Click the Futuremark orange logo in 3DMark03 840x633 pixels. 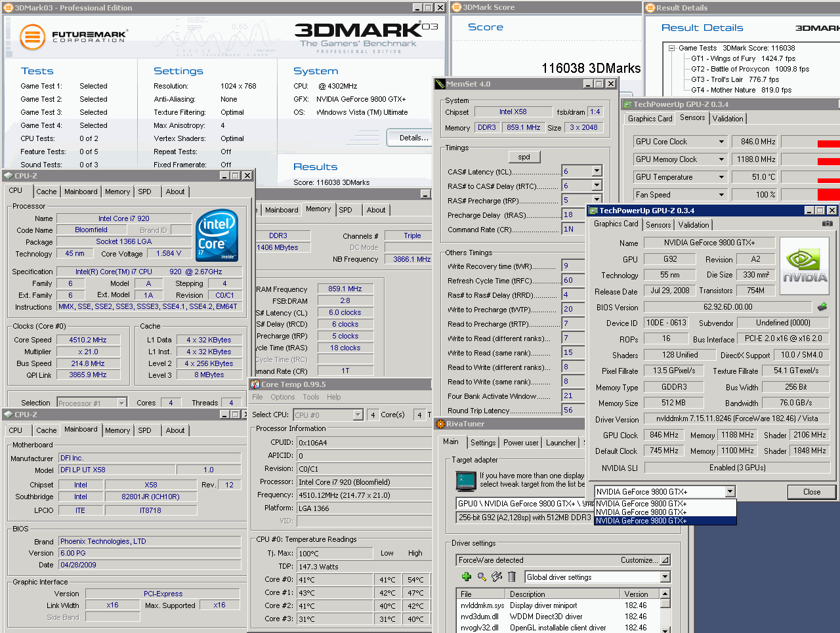click(x=32, y=37)
